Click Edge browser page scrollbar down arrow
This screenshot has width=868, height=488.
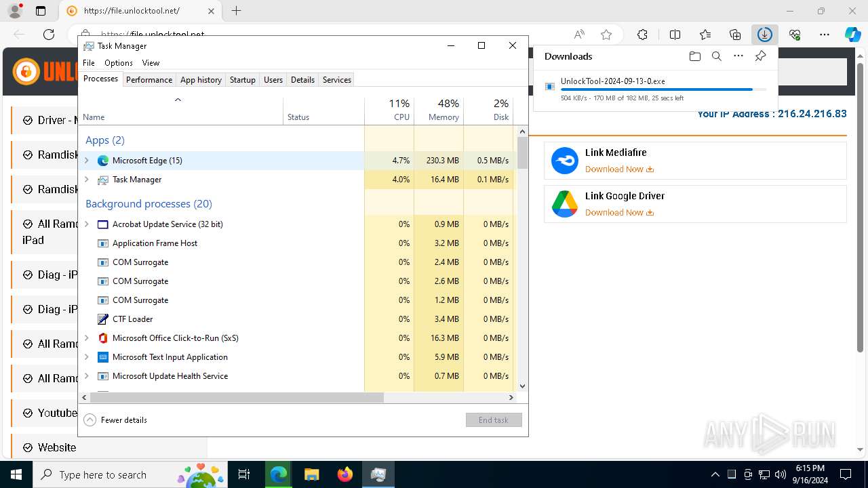click(861, 450)
